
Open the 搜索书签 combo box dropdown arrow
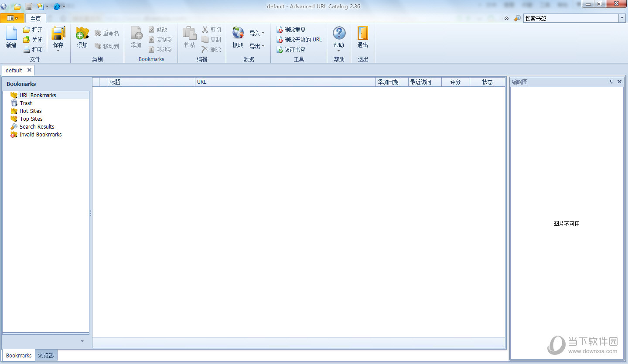pyautogui.click(x=622, y=18)
